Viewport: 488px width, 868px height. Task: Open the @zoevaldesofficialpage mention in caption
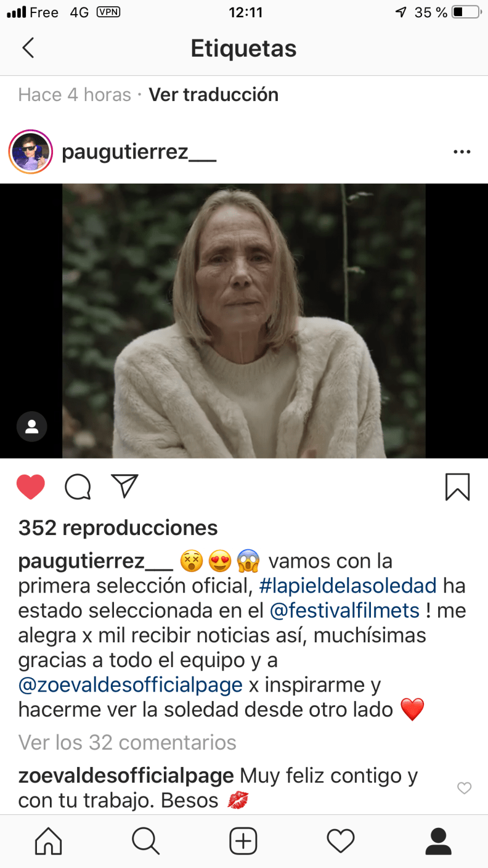pos(131,685)
